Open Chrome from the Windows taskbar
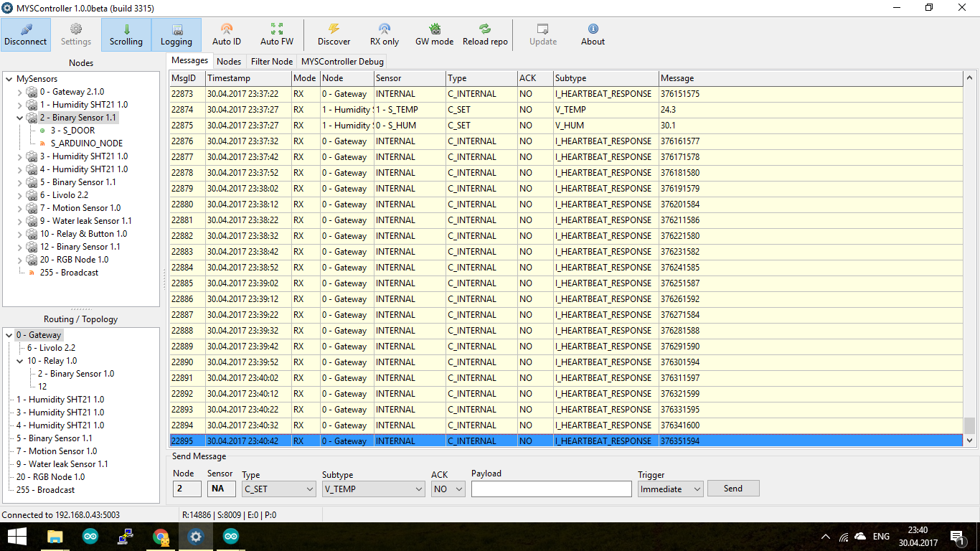This screenshot has width=980, height=551. 161,537
